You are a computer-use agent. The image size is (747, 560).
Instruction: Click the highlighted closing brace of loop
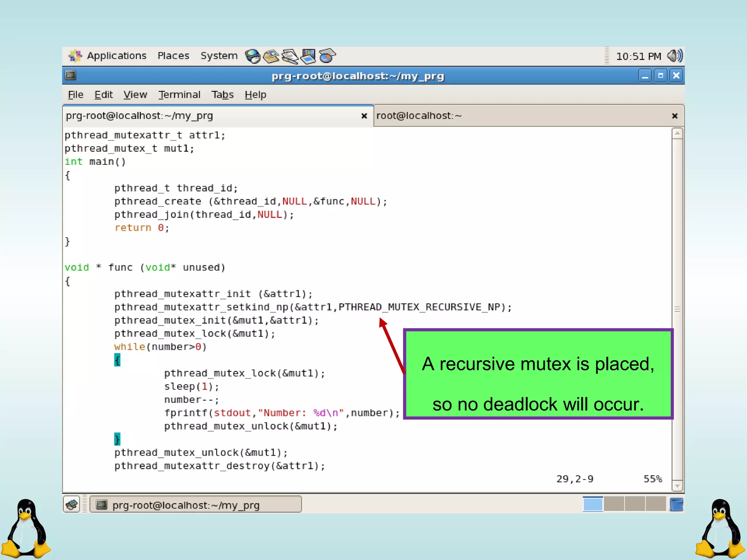pos(117,439)
